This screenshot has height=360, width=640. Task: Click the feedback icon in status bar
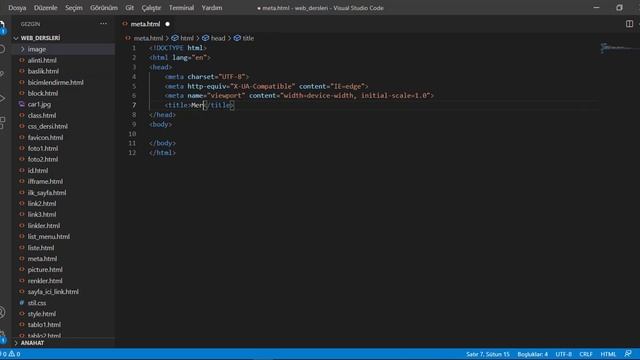(x=628, y=354)
